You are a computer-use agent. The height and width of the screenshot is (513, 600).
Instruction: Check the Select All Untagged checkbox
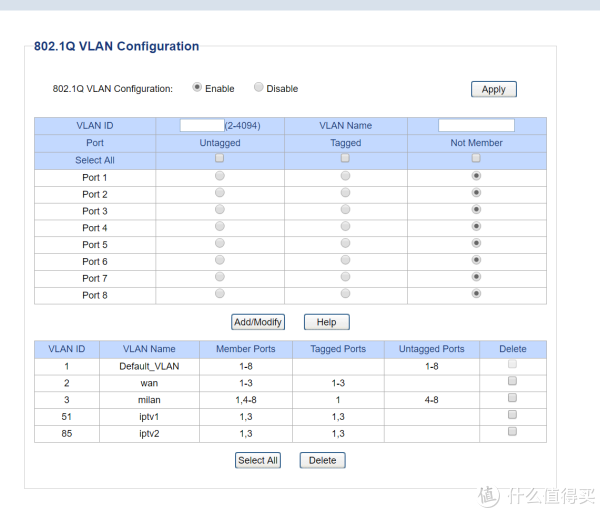point(220,159)
